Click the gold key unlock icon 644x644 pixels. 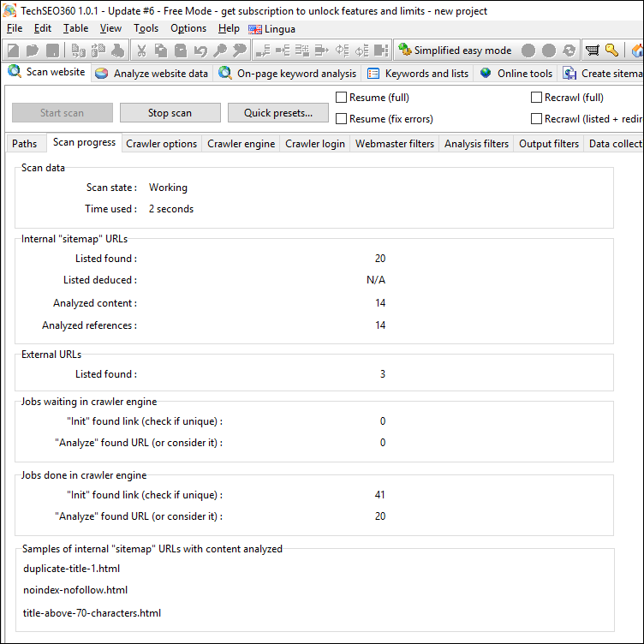click(611, 51)
